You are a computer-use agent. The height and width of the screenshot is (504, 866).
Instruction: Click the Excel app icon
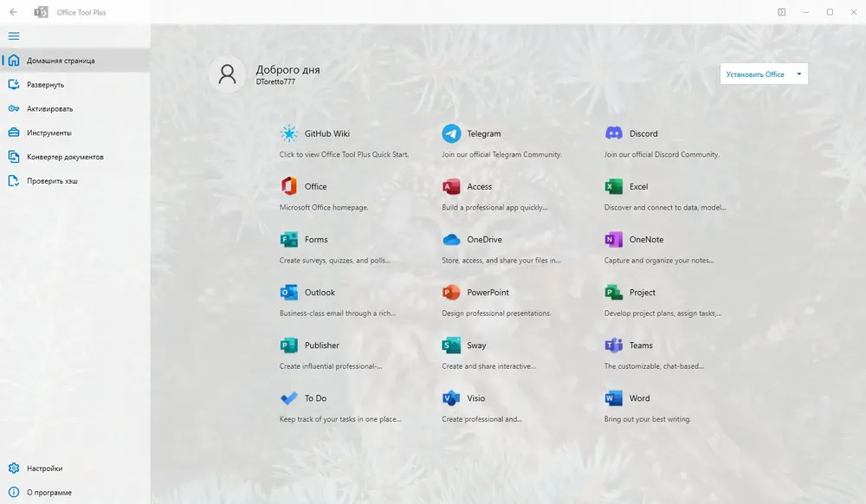(614, 186)
